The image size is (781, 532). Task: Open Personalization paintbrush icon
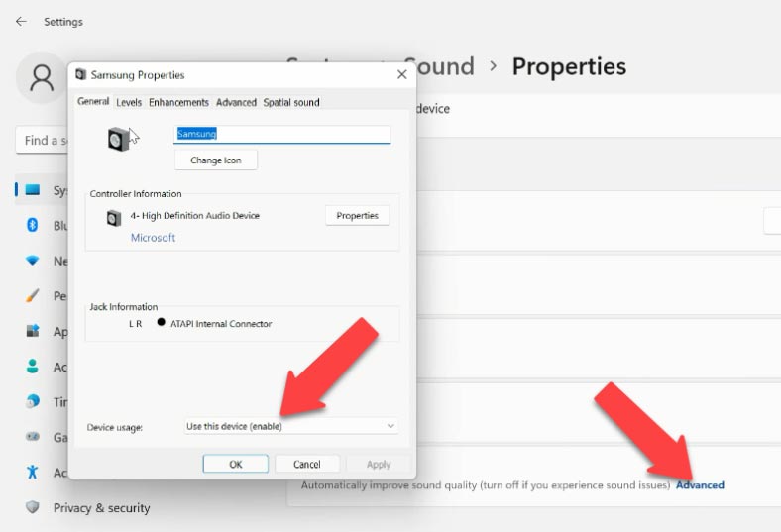coord(33,295)
